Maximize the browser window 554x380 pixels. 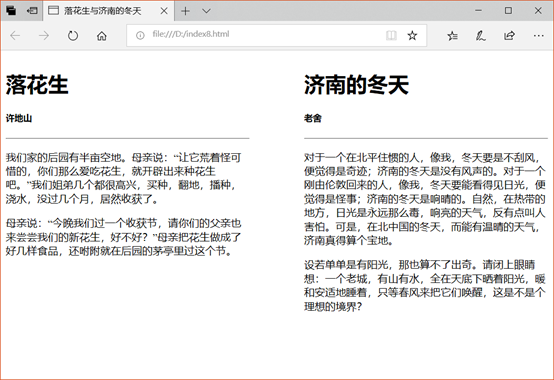tap(508, 11)
